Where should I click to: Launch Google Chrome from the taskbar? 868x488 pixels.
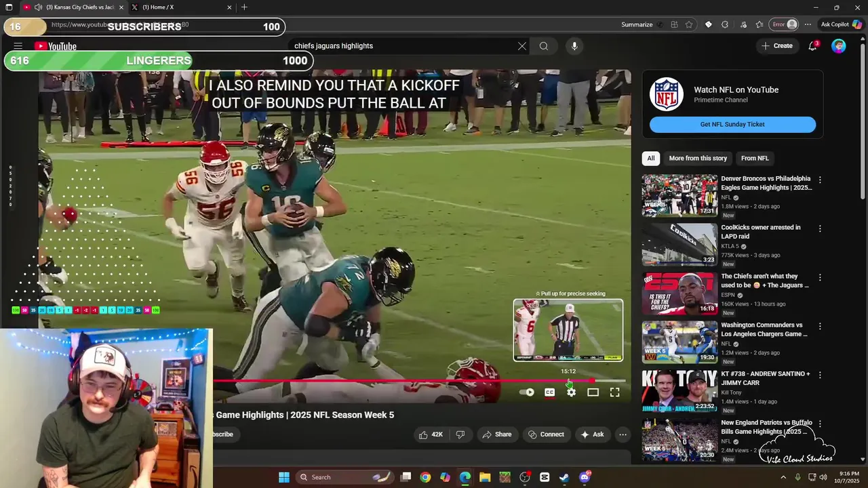(425, 477)
